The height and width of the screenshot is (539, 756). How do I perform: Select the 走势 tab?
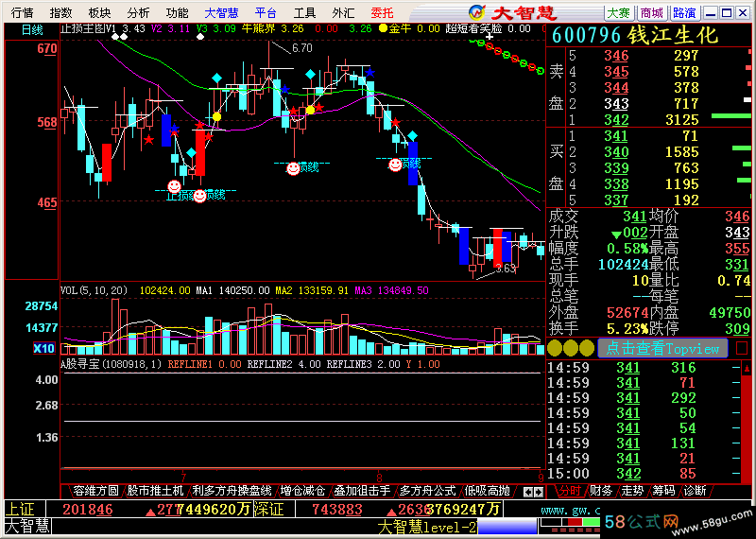pyautogui.click(x=632, y=491)
